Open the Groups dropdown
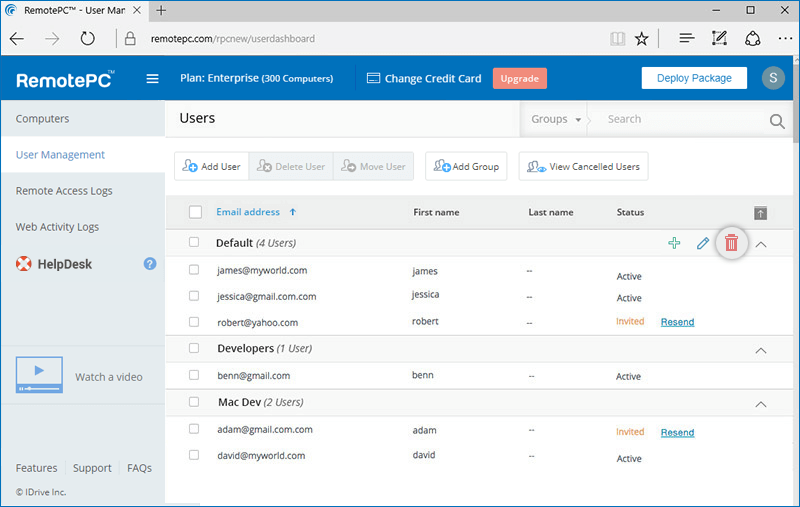The width and height of the screenshot is (800, 507). [x=556, y=119]
